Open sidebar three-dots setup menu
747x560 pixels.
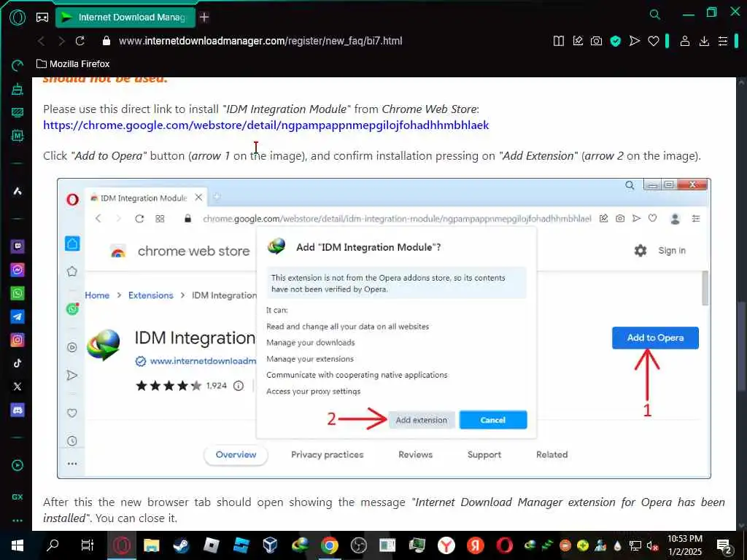[x=18, y=521]
